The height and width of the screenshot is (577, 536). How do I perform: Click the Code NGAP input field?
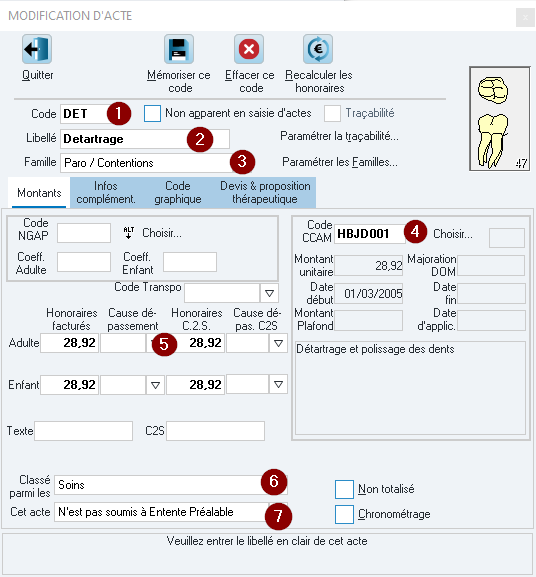click(84, 233)
